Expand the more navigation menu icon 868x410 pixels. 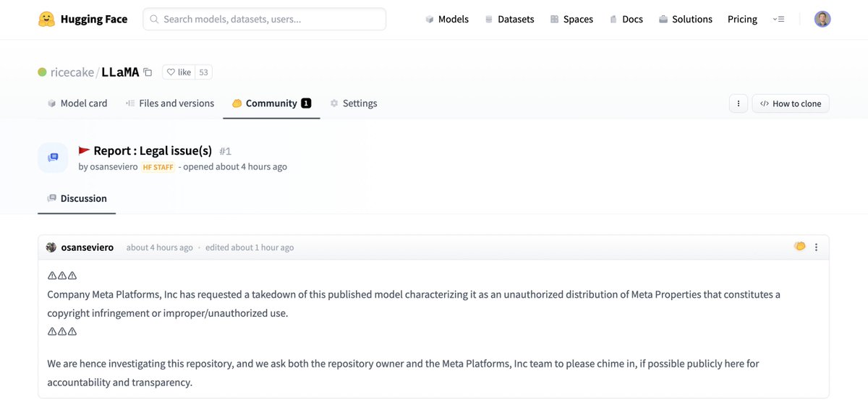[x=778, y=20]
